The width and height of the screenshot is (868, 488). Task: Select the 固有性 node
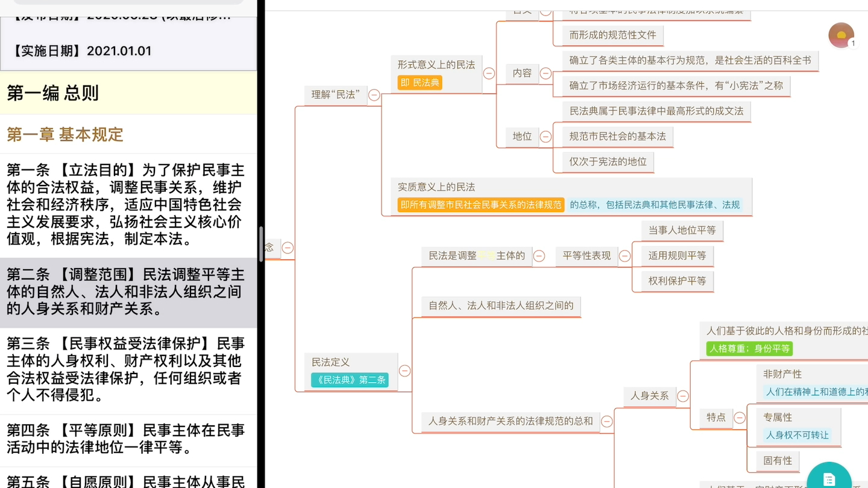778,461
